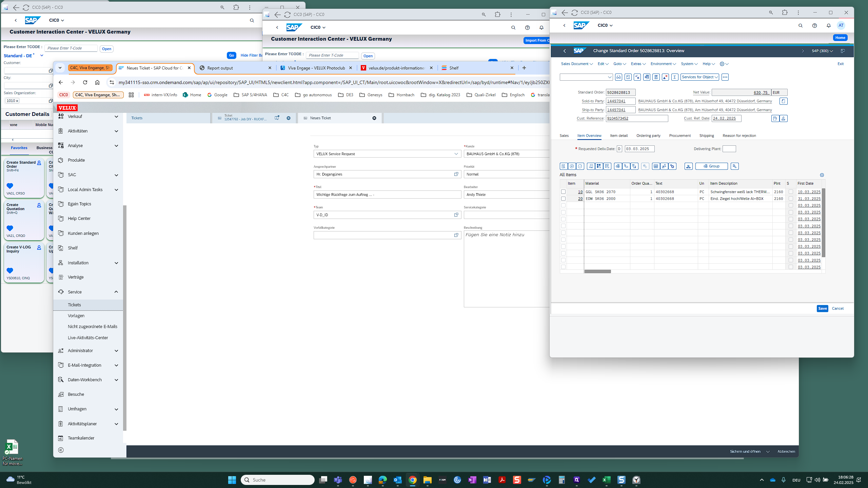Switch to the Item detail tab
Viewport: 868px width, 488px height.
(x=619, y=136)
